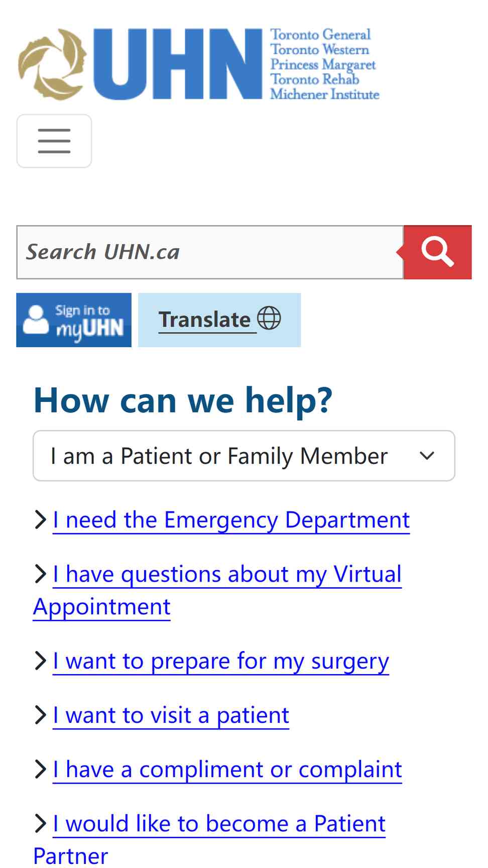
Task: Click the chevron before Emergency Department link
Action: point(41,519)
